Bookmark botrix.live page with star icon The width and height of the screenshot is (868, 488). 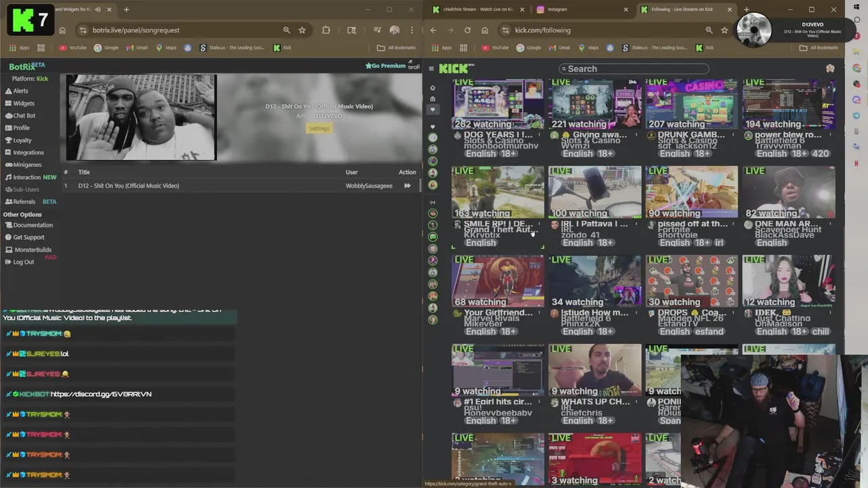click(x=302, y=30)
